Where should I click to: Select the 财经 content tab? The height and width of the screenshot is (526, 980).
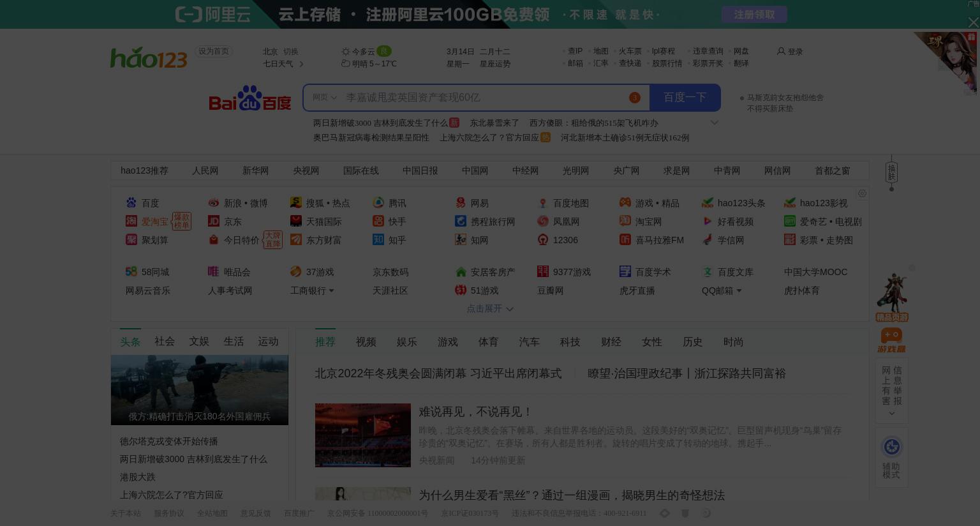[x=611, y=342]
